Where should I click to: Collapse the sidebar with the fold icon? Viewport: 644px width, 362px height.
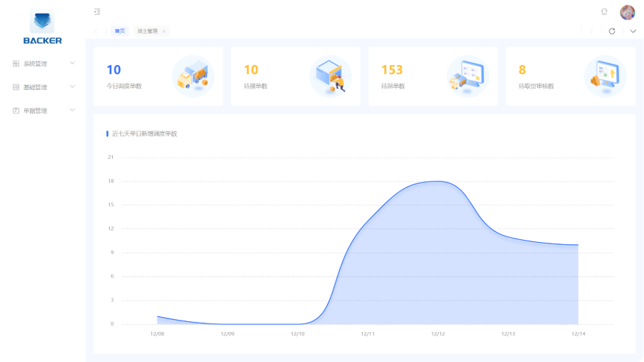[x=97, y=11]
